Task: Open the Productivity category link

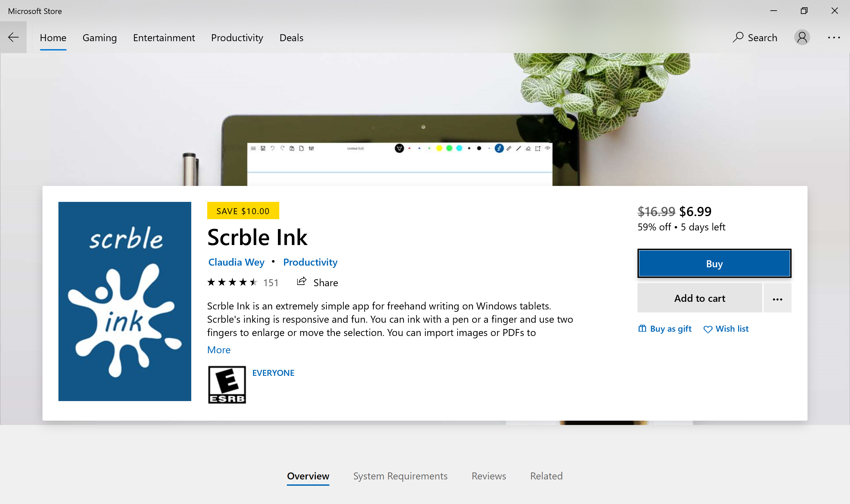Action: [310, 262]
